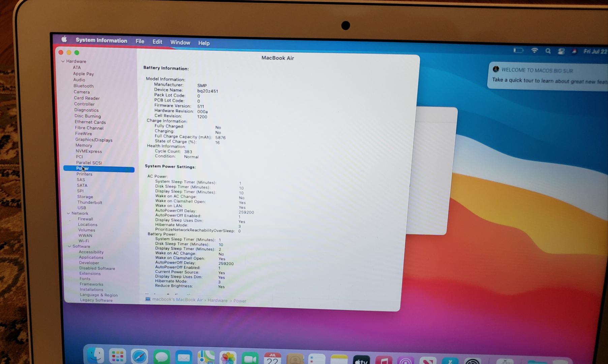Open Finder from the Dock

pos(95,355)
